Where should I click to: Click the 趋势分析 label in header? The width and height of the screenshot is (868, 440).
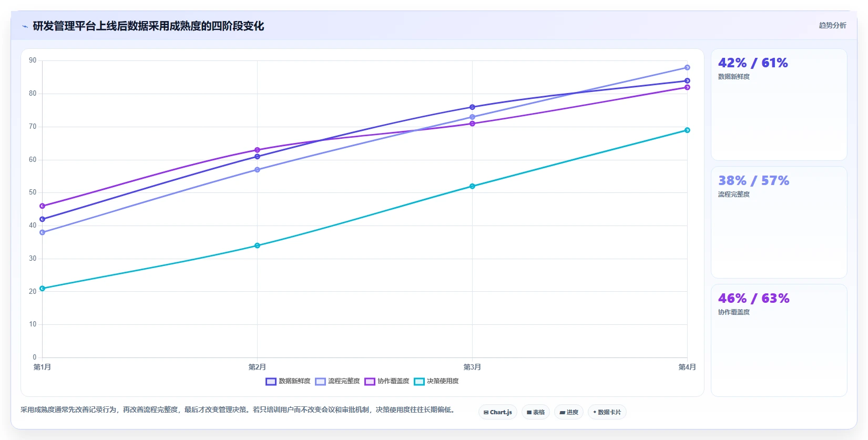click(x=832, y=25)
